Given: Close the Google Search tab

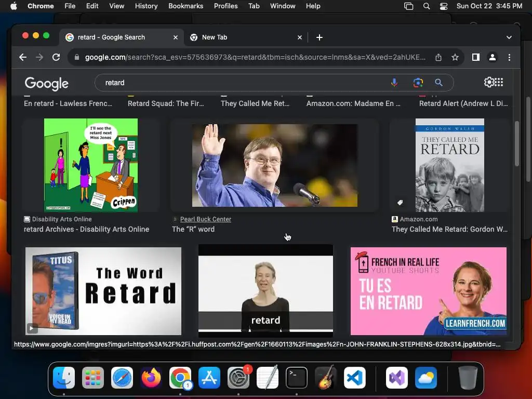Looking at the screenshot, I should [x=176, y=37].
